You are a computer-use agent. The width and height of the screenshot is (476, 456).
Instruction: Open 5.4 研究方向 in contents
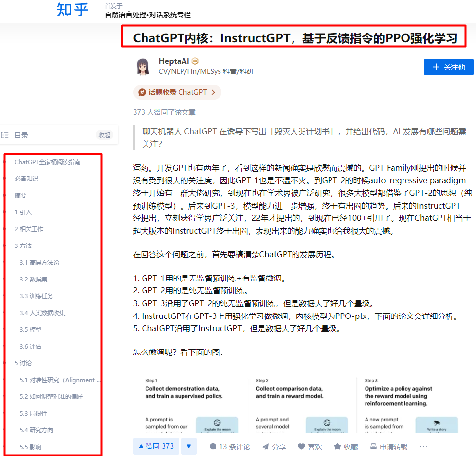tap(37, 430)
